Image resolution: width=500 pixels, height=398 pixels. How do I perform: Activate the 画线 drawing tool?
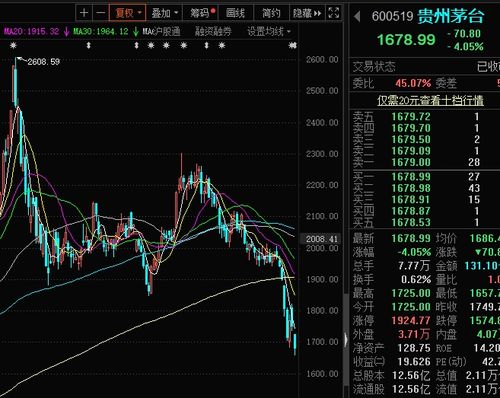(x=235, y=13)
